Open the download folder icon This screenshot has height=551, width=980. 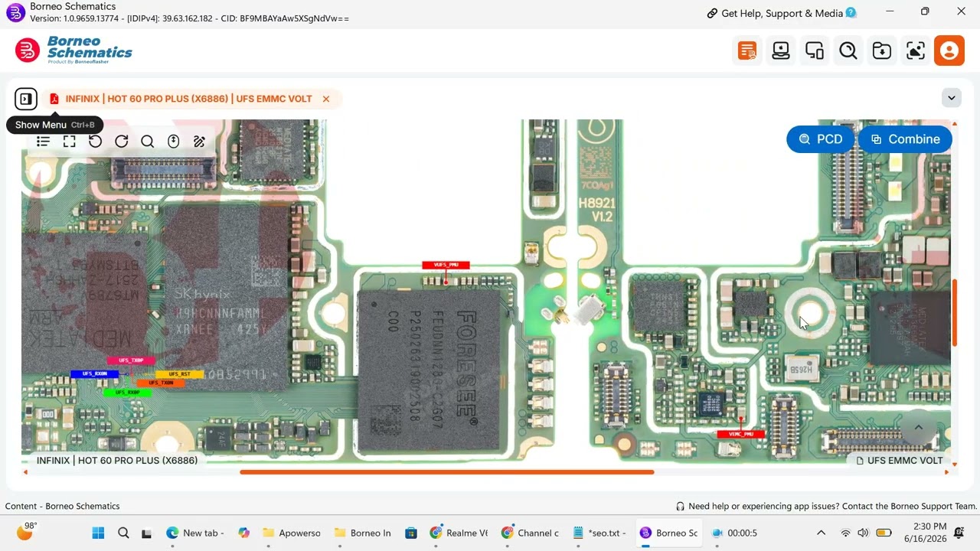[x=881, y=51]
